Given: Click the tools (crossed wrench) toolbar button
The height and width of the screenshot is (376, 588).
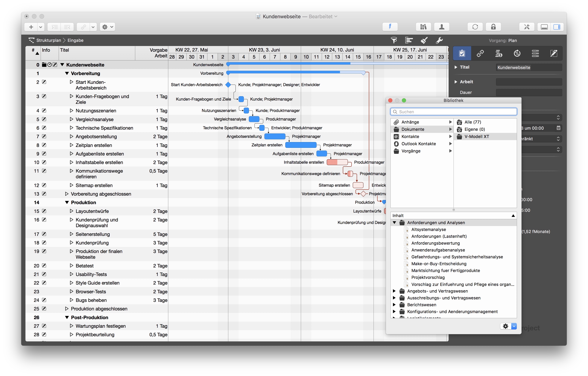Looking at the screenshot, I should (527, 27).
